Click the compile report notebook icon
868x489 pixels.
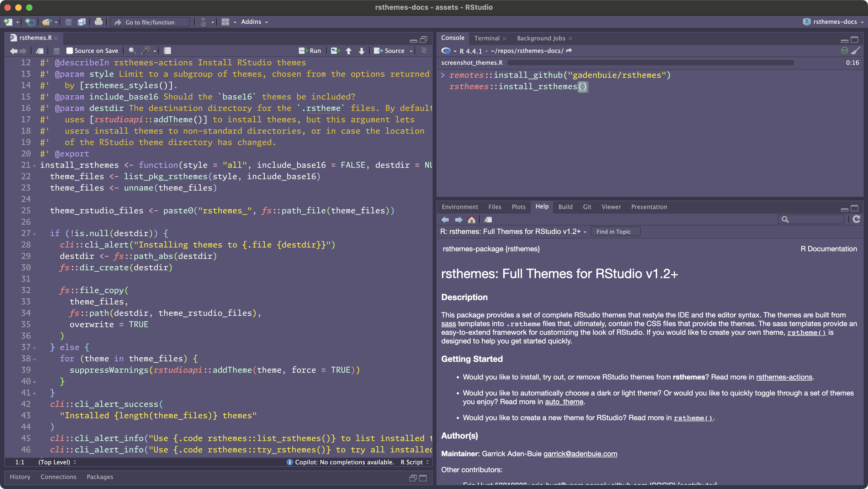tap(167, 50)
